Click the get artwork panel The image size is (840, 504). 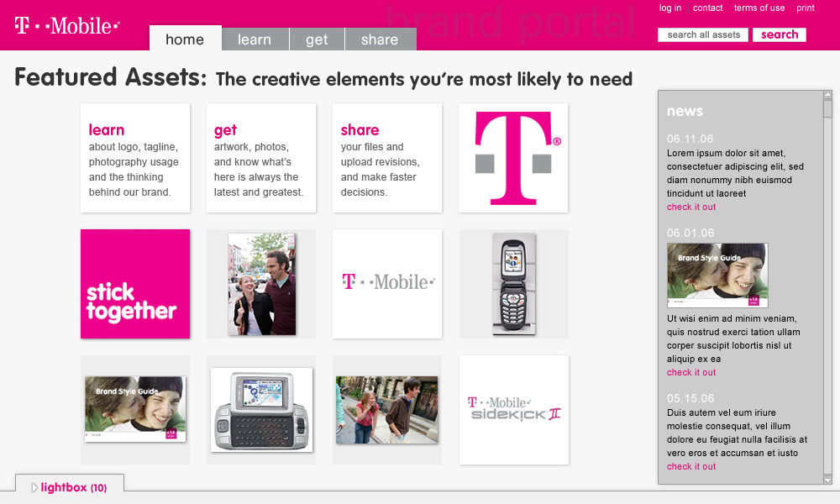point(261,158)
